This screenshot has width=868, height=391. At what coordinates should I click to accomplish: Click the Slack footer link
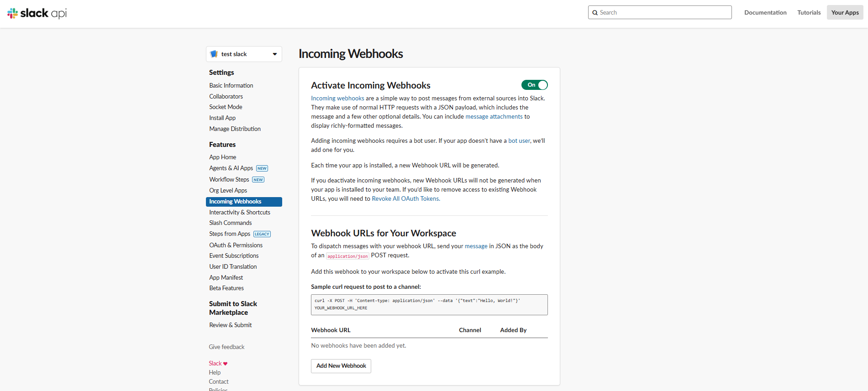pos(215,363)
